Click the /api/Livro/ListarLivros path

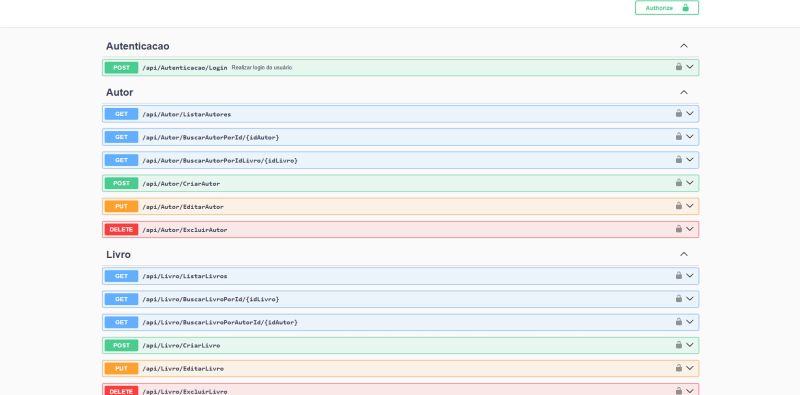coord(185,276)
